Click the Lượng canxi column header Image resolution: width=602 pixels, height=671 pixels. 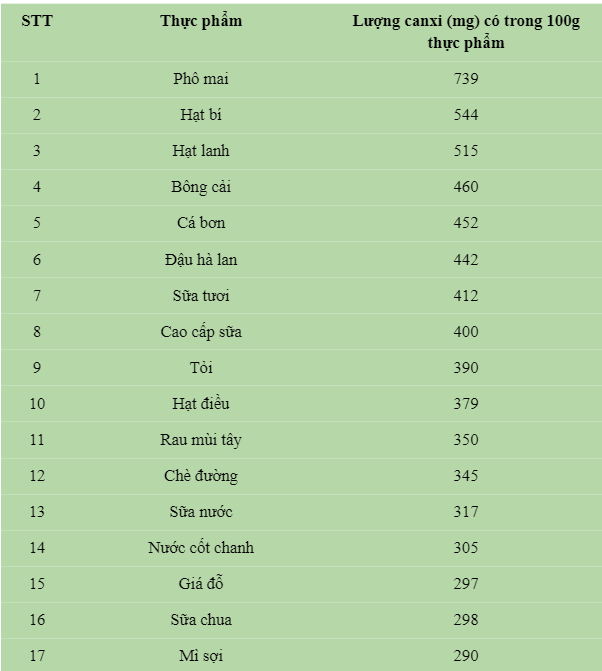click(465, 32)
